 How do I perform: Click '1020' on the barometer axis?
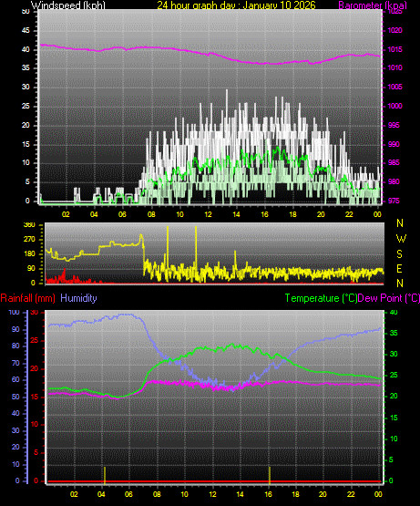tap(394, 30)
